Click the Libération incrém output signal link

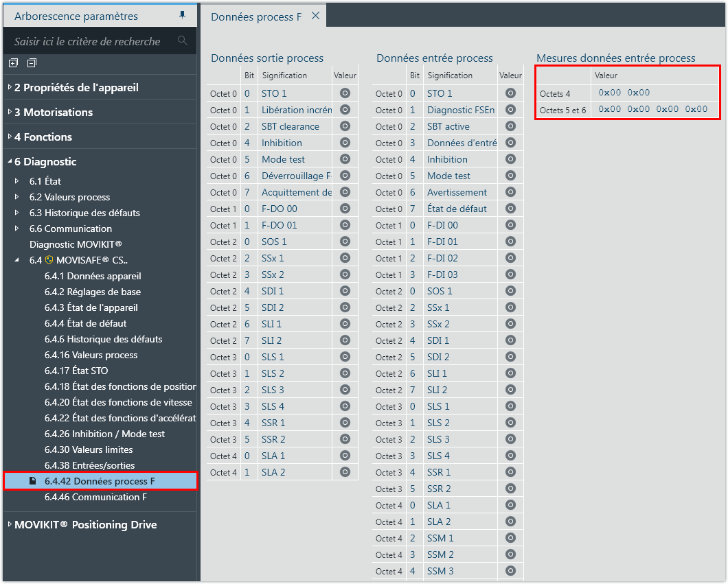click(296, 110)
